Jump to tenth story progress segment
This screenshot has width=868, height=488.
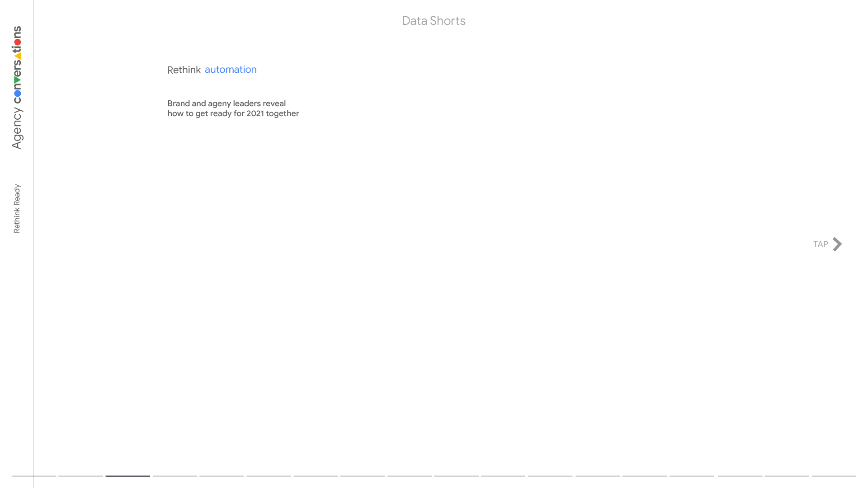pos(456,476)
